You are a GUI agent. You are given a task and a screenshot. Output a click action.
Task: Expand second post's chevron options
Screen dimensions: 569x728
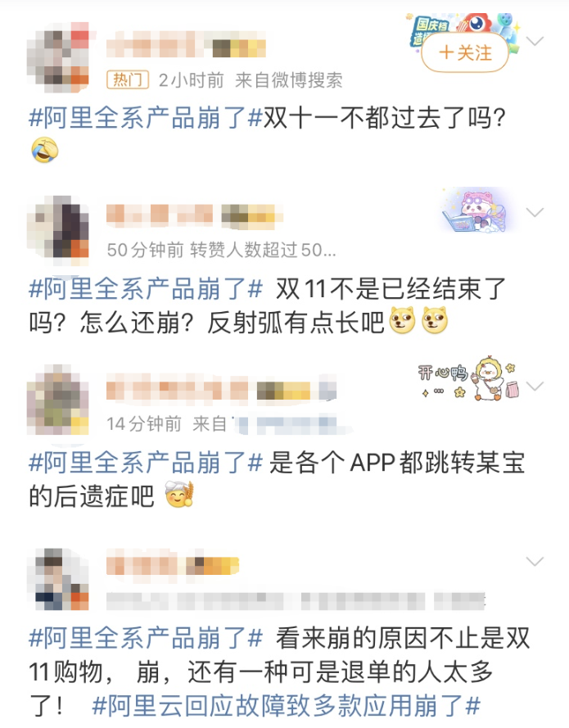pyautogui.click(x=535, y=213)
